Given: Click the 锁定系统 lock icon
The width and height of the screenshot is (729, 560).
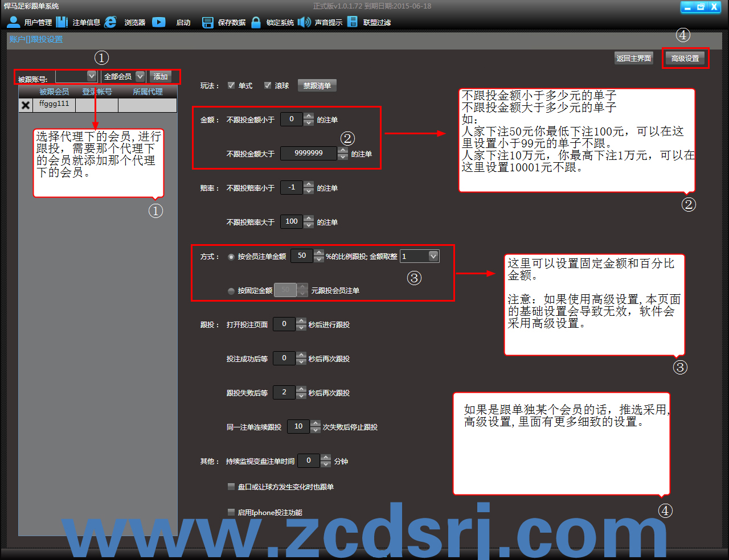Looking at the screenshot, I should point(256,22).
